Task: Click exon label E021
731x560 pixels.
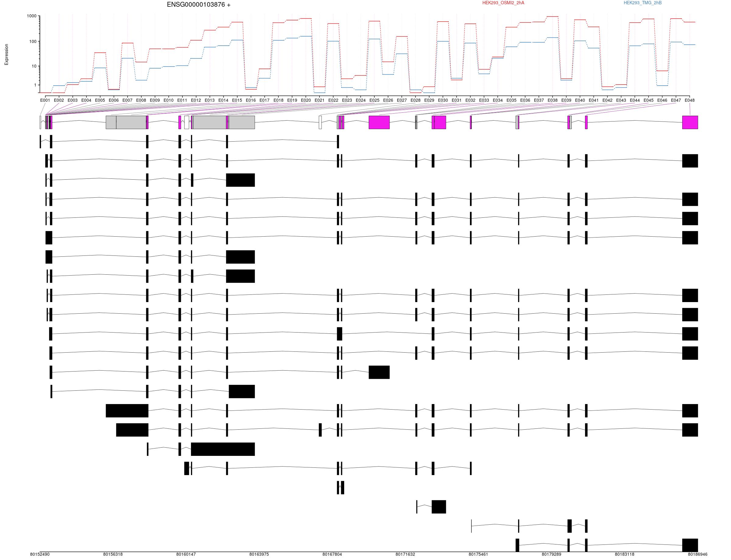Action: pyautogui.click(x=319, y=100)
